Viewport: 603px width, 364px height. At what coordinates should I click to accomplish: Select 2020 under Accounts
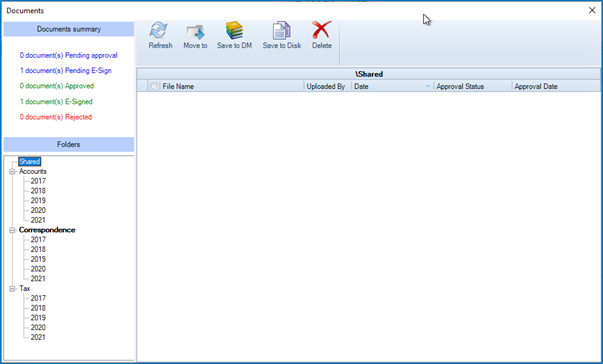pos(38,210)
